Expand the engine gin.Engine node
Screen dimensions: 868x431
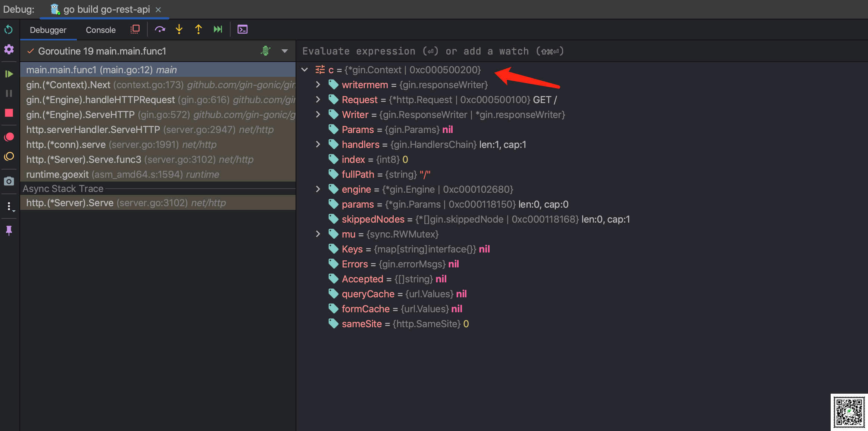point(318,189)
